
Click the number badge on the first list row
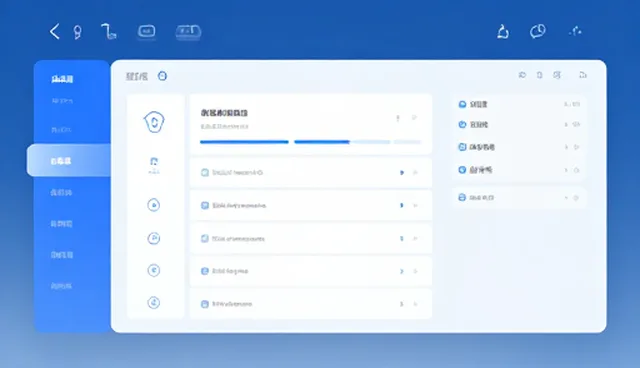tap(402, 173)
